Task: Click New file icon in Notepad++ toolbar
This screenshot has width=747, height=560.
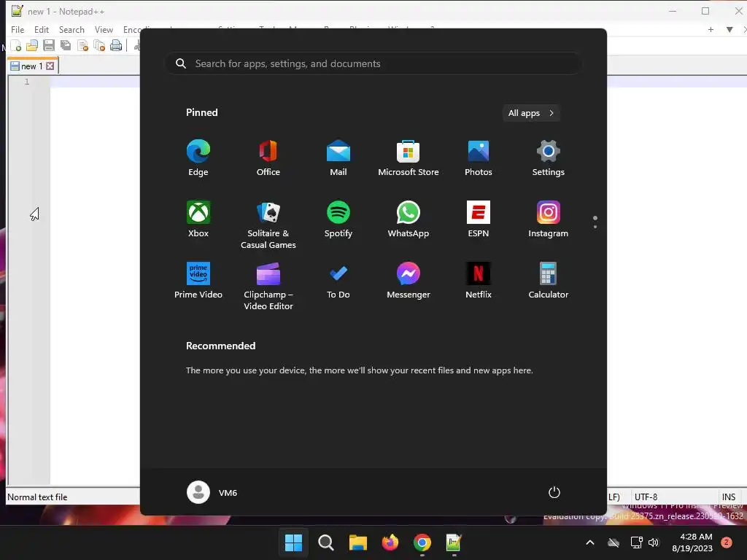Action: (16, 46)
